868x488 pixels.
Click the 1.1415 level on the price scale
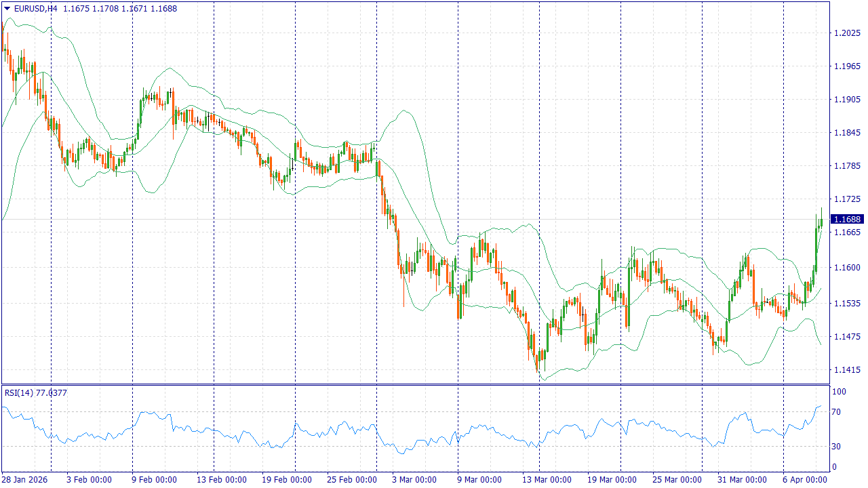click(x=846, y=370)
